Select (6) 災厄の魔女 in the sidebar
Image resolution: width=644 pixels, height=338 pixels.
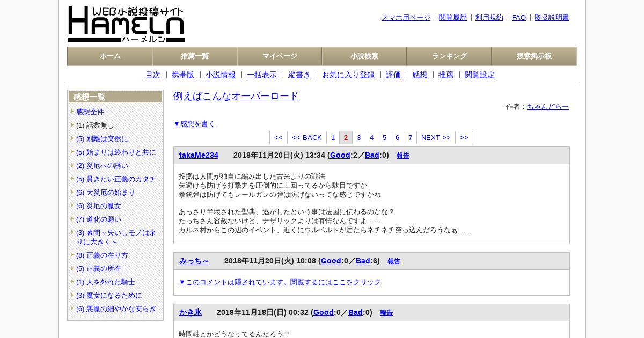[99, 206]
